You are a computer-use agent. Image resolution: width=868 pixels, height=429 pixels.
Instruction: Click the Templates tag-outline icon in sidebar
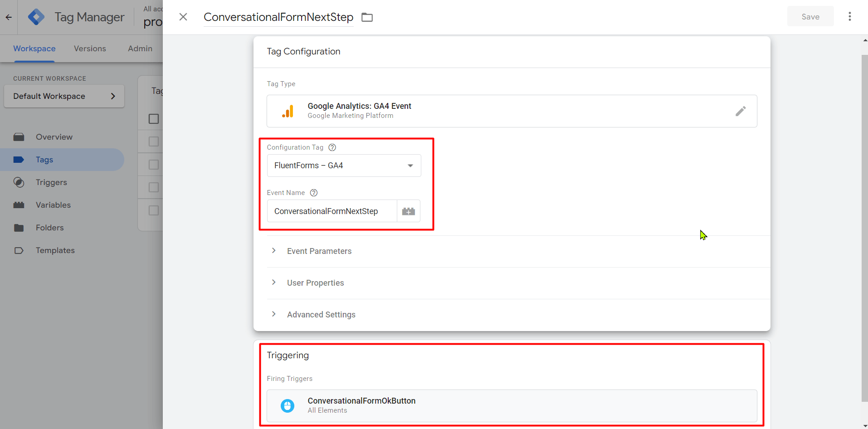pos(19,250)
